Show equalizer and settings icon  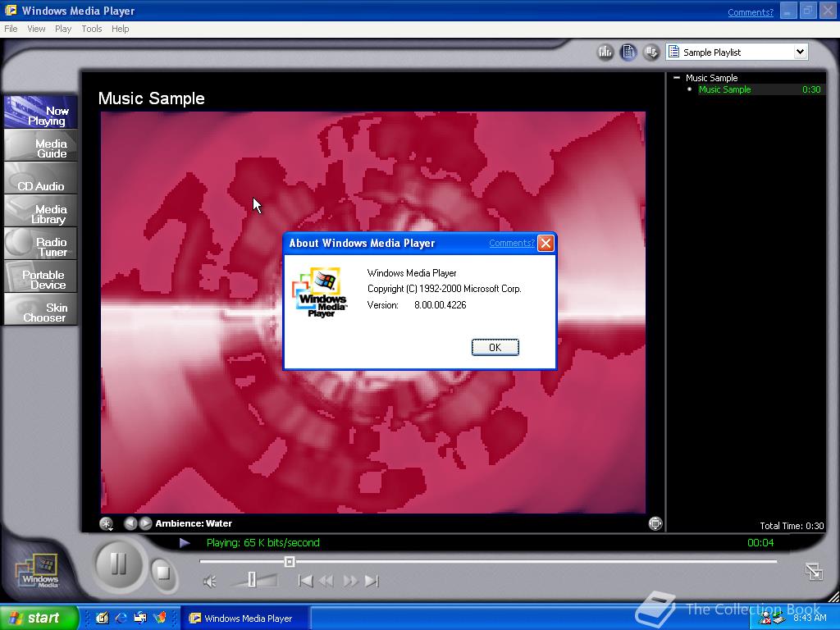605,52
